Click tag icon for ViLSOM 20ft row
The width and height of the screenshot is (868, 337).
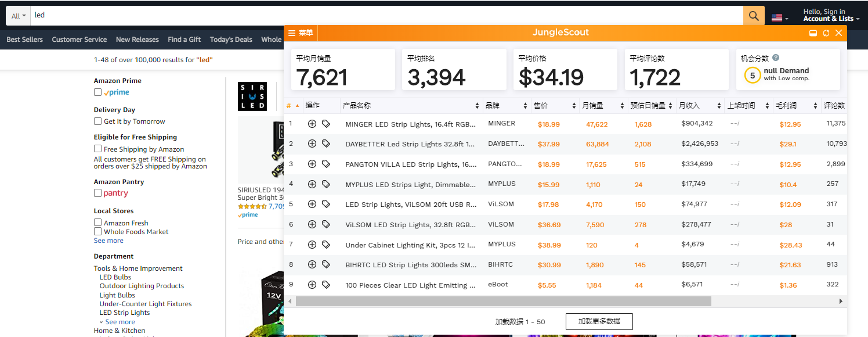[326, 204]
